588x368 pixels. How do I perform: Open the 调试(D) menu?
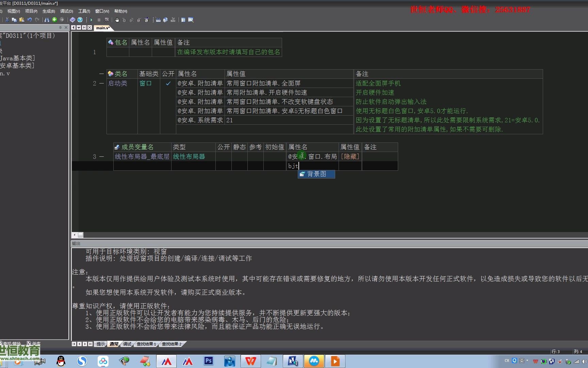click(x=67, y=11)
